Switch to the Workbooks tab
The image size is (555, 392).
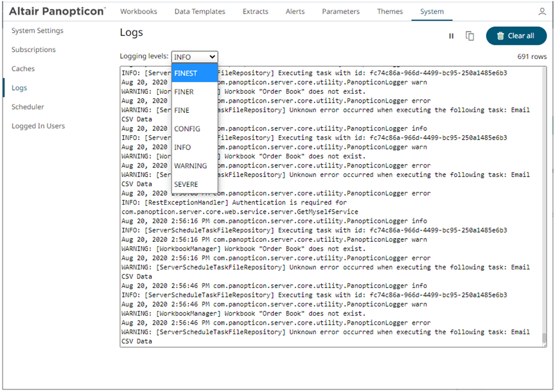[138, 12]
